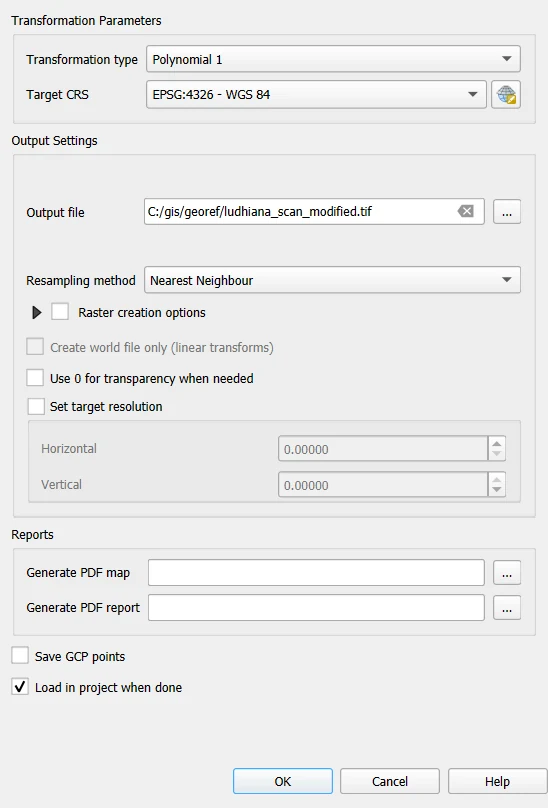
Task: Click the Horizontal resolution value field
Action: coord(383,449)
